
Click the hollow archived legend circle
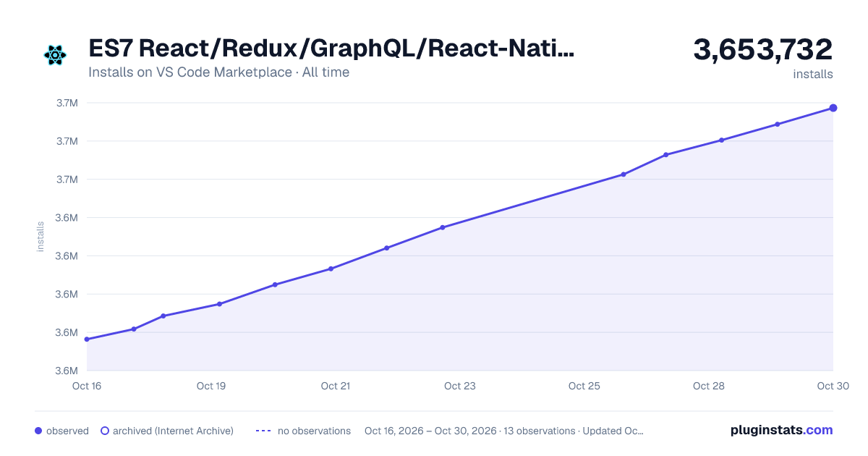(x=104, y=431)
